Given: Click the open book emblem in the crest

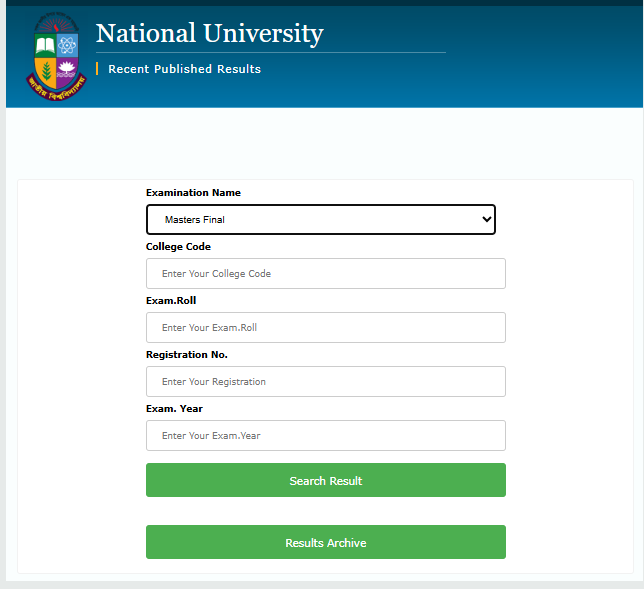Looking at the screenshot, I should point(45,46).
